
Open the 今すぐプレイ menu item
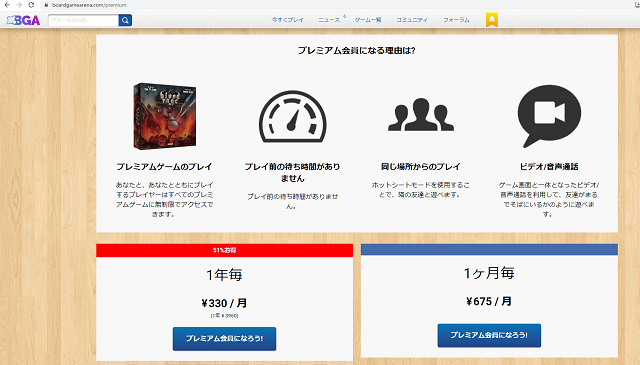tap(288, 20)
